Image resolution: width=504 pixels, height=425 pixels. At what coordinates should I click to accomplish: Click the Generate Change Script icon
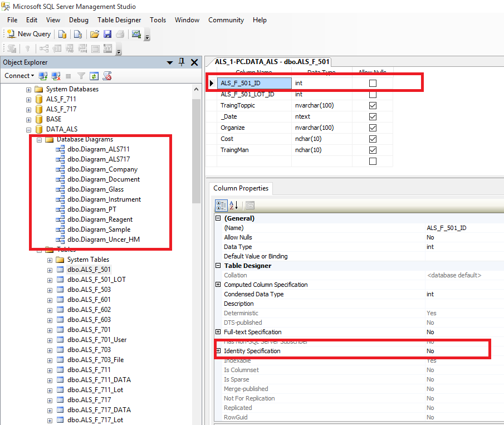click(x=12, y=48)
